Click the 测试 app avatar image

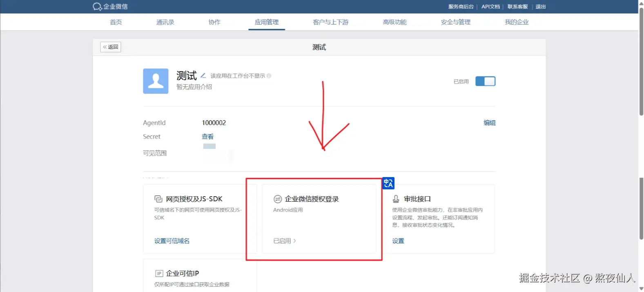(x=156, y=81)
